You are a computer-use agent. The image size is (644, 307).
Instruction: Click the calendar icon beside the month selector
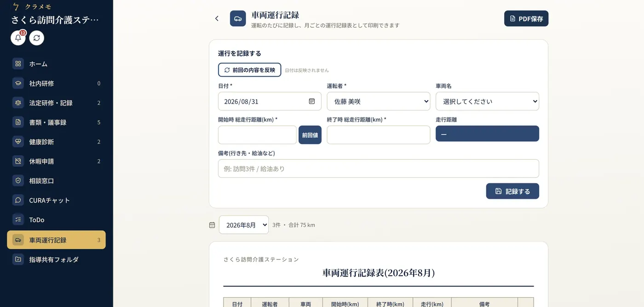pos(212,225)
